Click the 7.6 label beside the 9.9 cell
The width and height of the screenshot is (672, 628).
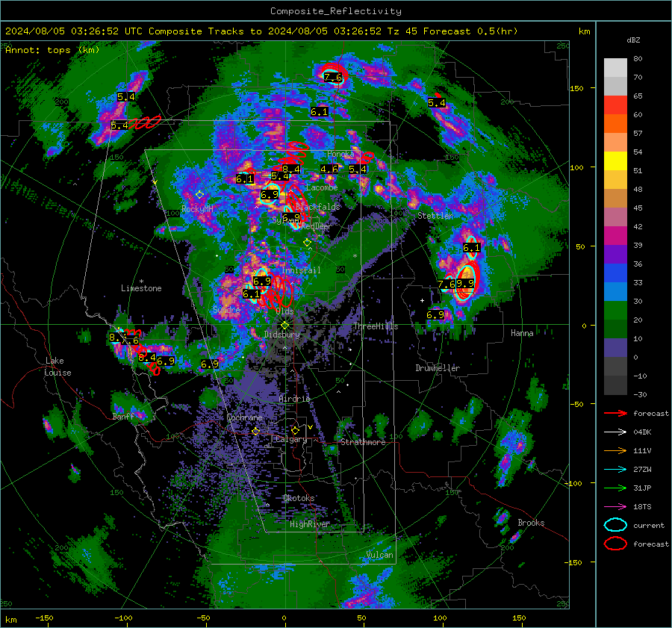tap(447, 285)
